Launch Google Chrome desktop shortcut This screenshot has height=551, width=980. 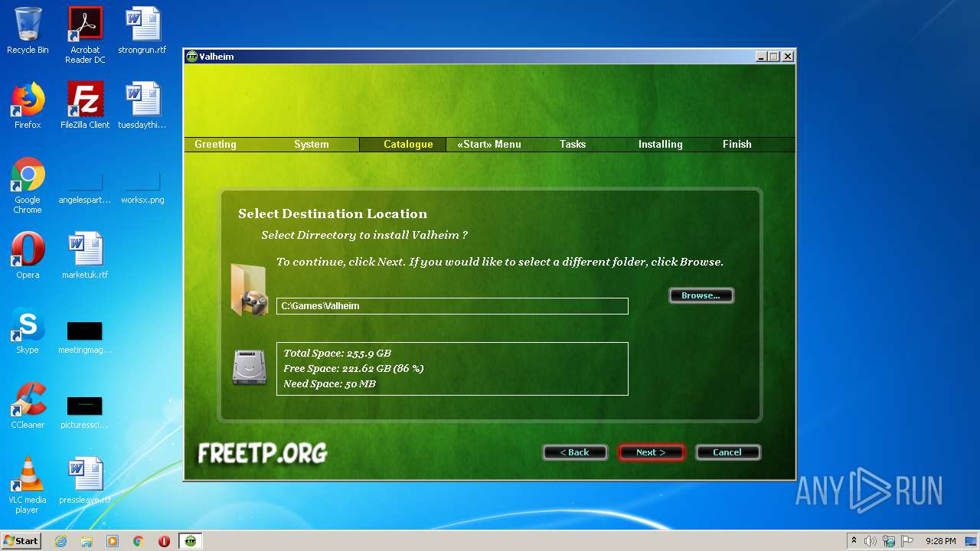(28, 185)
